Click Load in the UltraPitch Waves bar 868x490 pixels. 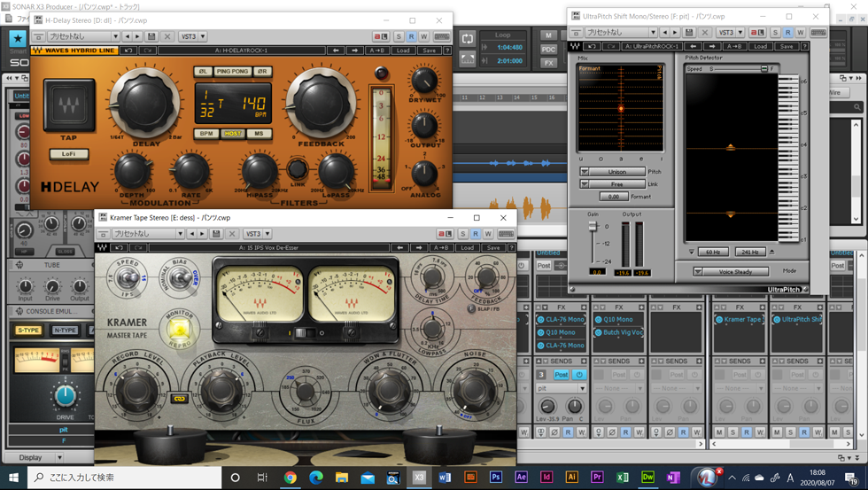pos(761,46)
